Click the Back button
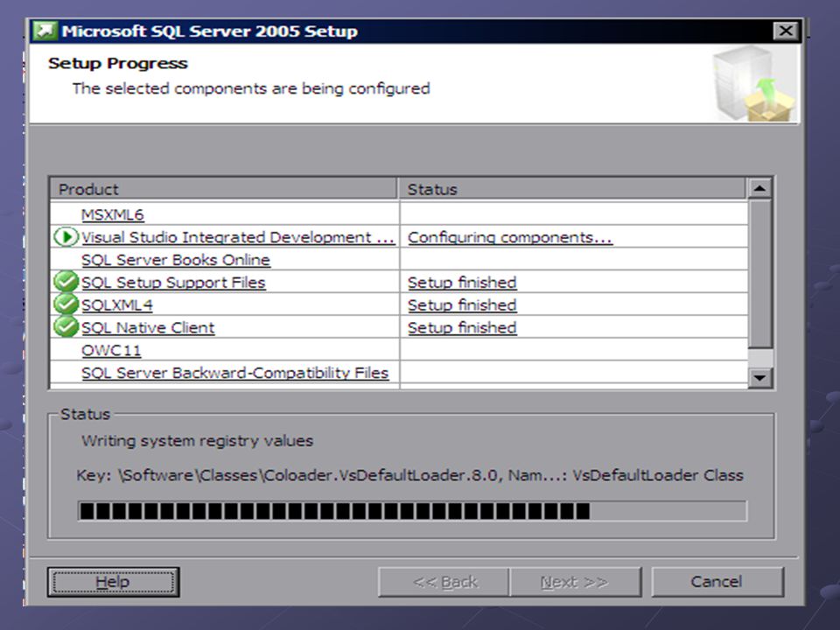Image resolution: width=840 pixels, height=630 pixels. point(444,582)
